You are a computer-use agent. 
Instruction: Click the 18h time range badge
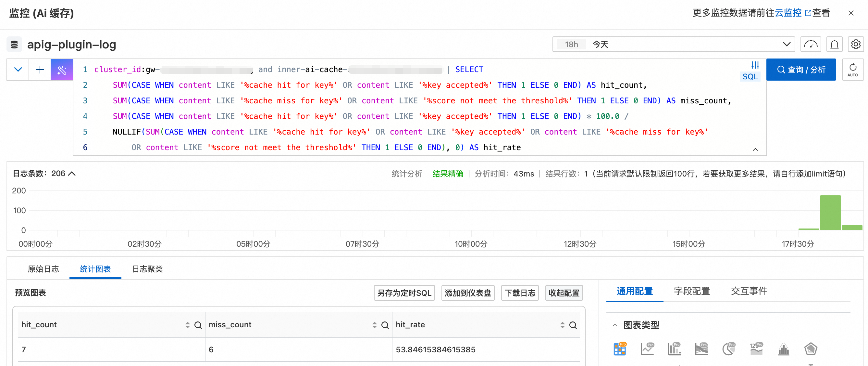(x=571, y=44)
